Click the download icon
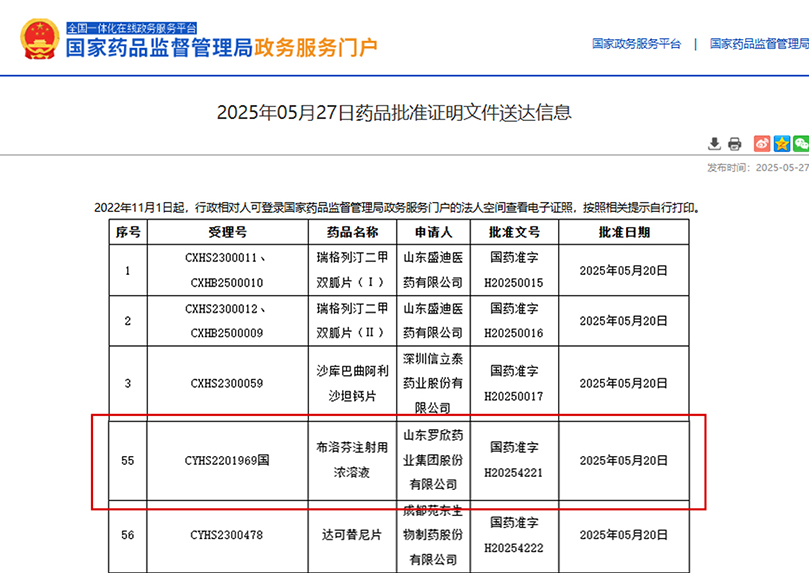 714,144
